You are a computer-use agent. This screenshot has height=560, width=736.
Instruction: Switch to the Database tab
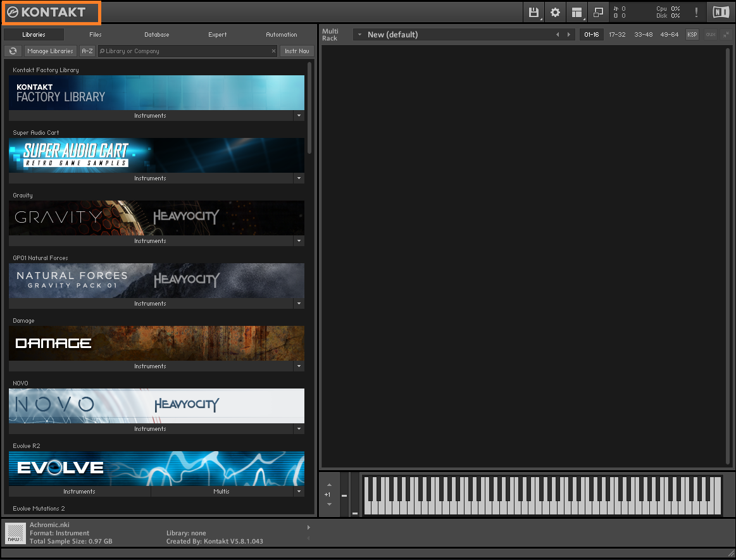coord(157,34)
